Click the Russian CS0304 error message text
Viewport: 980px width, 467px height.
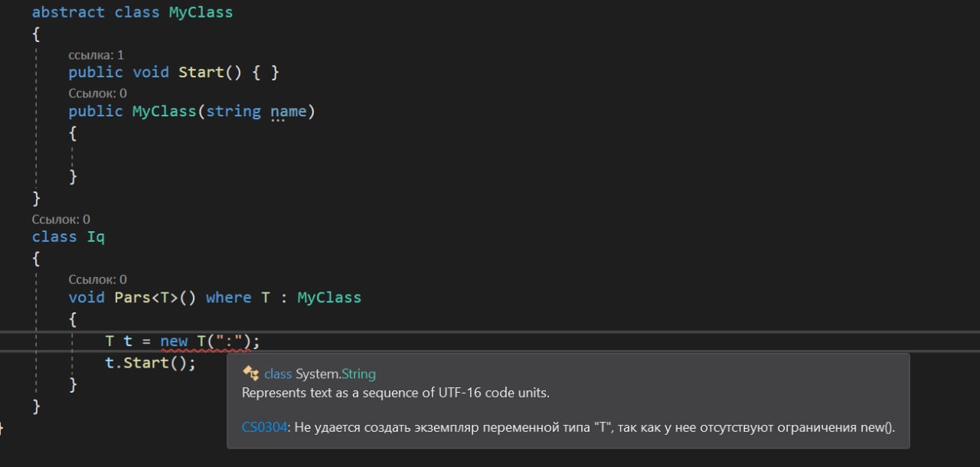pyautogui.click(x=594, y=427)
